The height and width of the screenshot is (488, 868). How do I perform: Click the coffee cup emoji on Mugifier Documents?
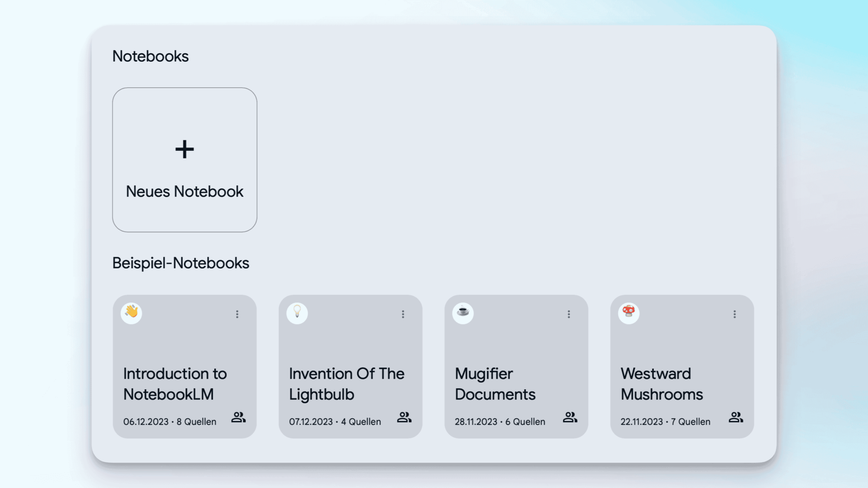coord(462,313)
